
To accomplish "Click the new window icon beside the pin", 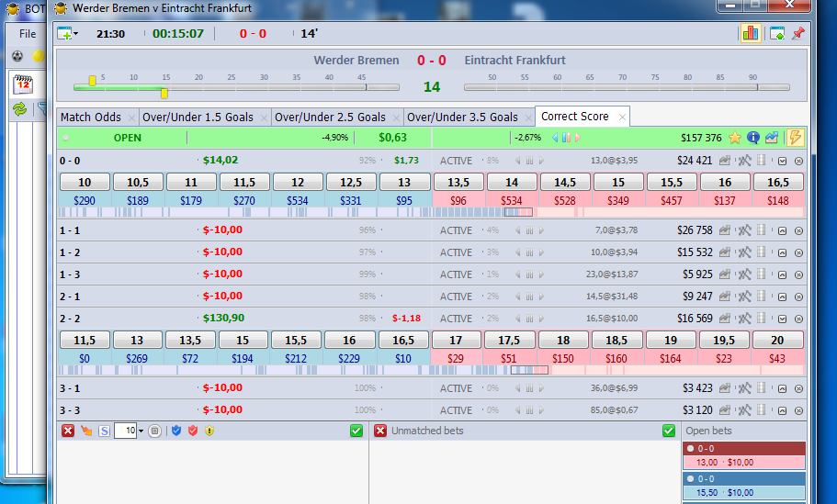I will [777, 34].
